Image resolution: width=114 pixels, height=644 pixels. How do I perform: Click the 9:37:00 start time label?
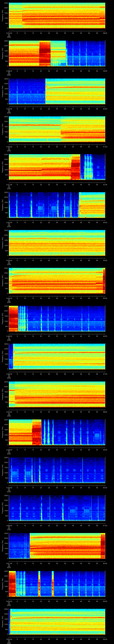(x=9, y=33)
